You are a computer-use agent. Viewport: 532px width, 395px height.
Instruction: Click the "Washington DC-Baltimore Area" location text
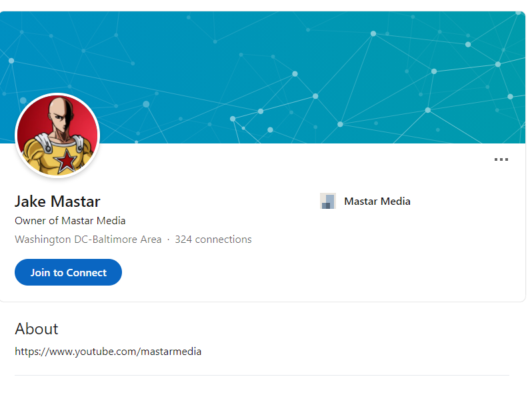[88, 240]
